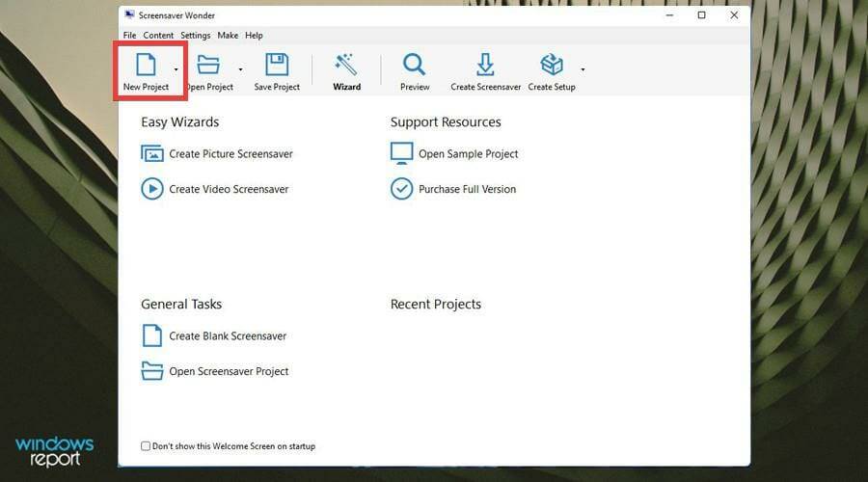Maximize the Screensaver Wonder window

[x=702, y=15]
